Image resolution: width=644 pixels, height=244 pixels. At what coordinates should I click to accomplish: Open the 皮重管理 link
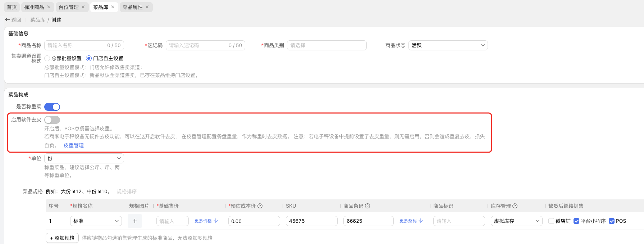point(74,145)
